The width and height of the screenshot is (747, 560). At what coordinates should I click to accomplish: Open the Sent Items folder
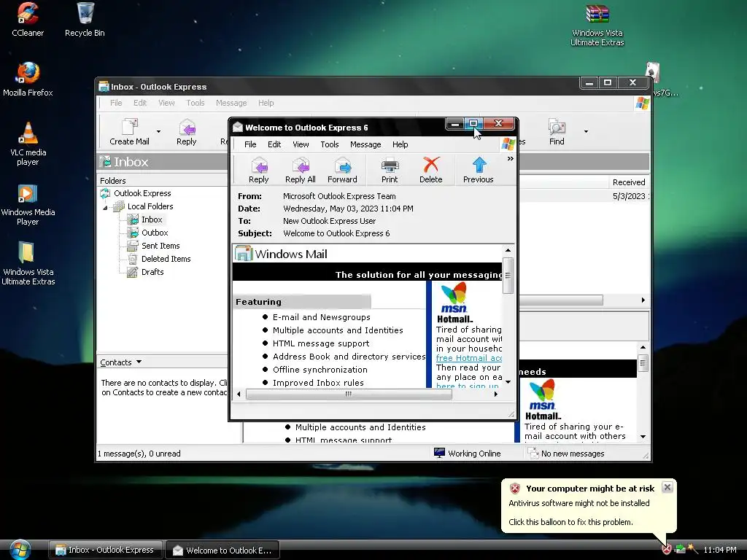tap(160, 246)
